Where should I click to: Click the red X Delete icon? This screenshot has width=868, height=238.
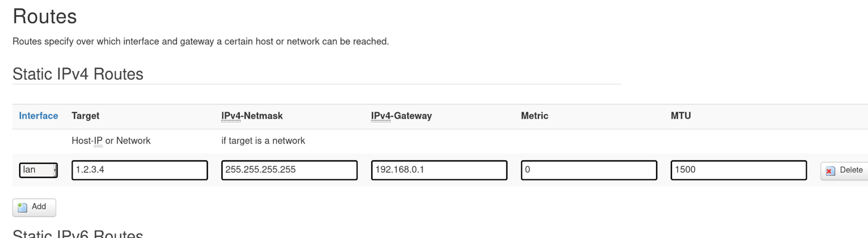(x=830, y=171)
